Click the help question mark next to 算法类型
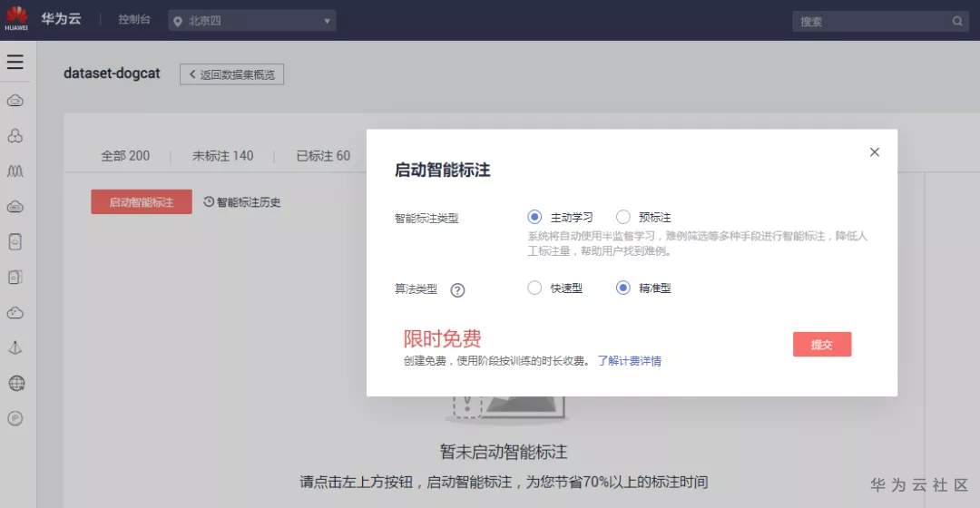The height and width of the screenshot is (508, 980). tap(457, 290)
